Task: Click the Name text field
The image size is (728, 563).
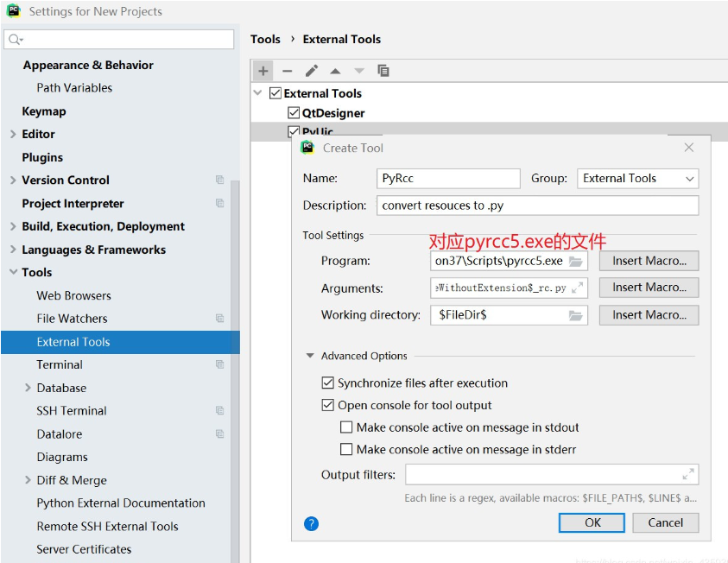Action: click(448, 179)
